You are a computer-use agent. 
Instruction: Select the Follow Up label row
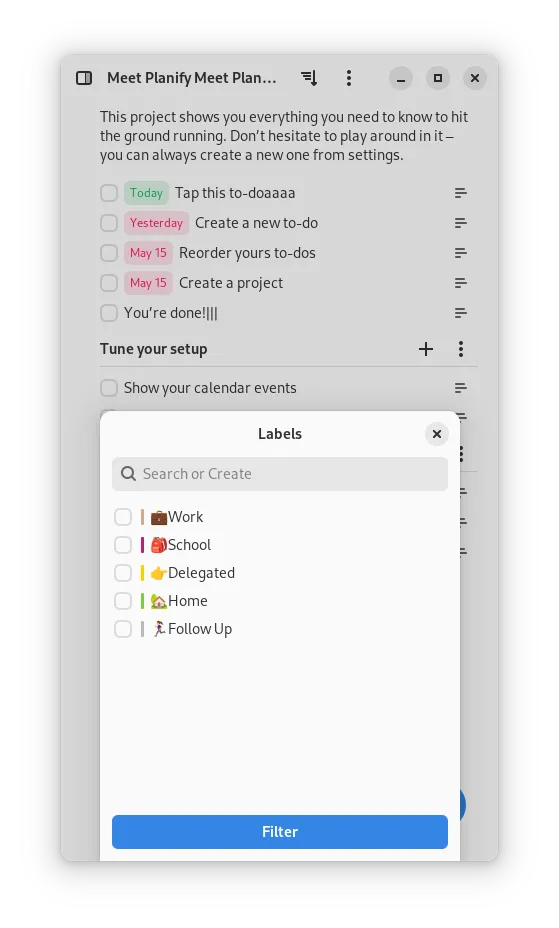pyautogui.click(x=280, y=629)
